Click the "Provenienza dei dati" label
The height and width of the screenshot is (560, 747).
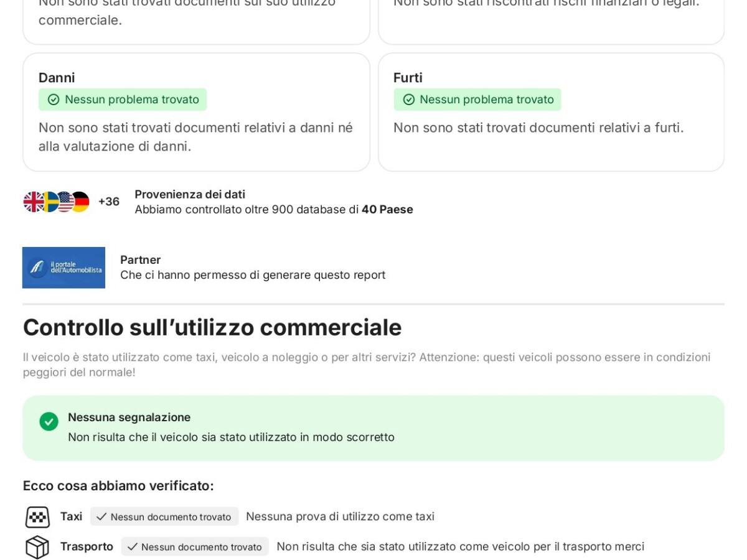click(190, 194)
